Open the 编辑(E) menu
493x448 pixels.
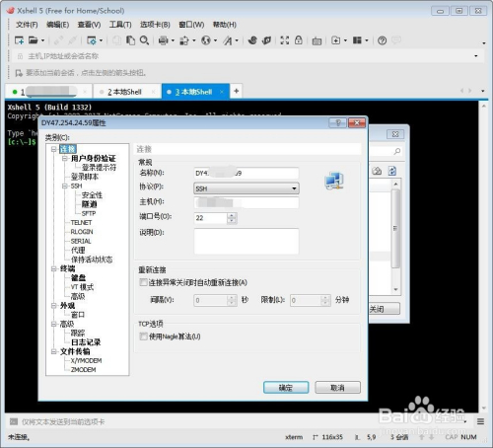57,25
